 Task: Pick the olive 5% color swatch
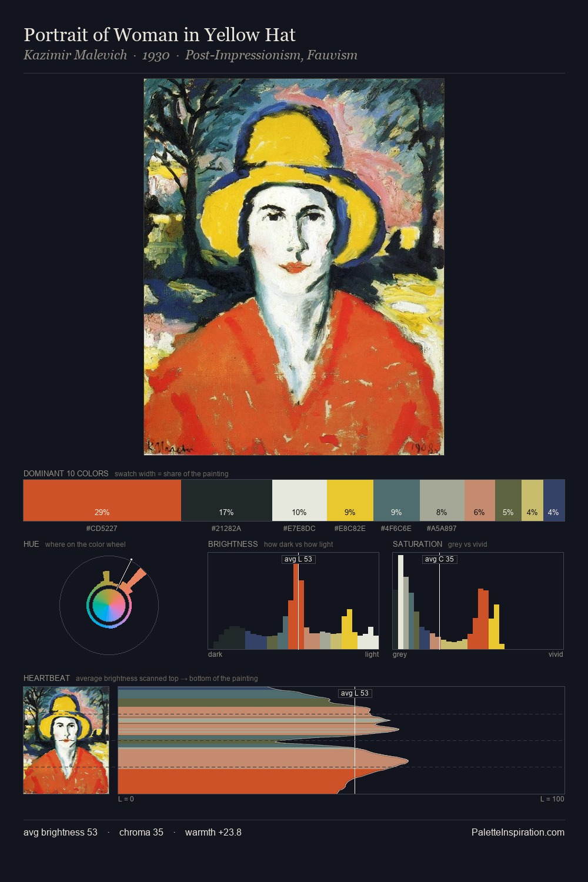pyautogui.click(x=508, y=500)
